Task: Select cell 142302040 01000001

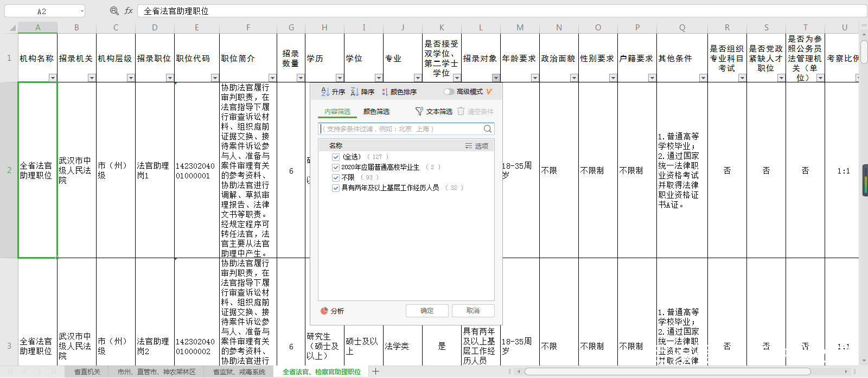Action: [197, 170]
